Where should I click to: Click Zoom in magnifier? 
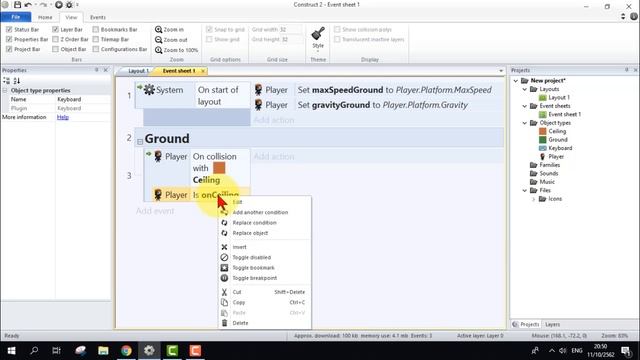(x=158, y=29)
